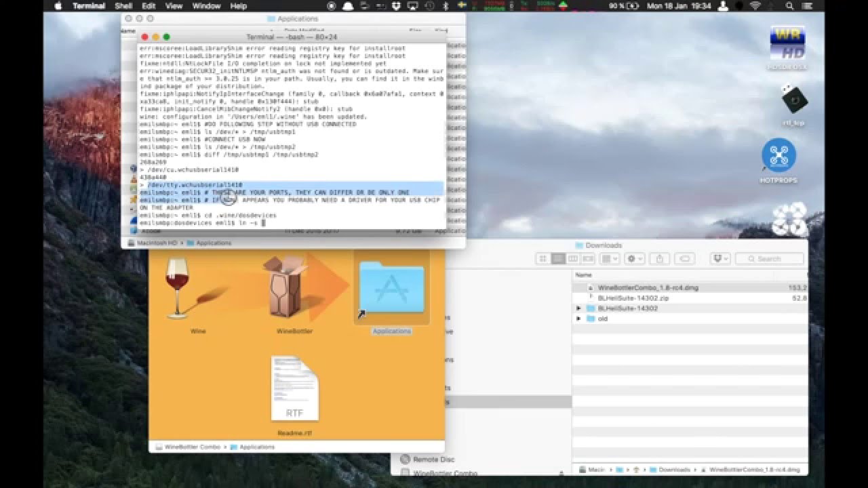Click Downloads in the Finder path bar
The width and height of the screenshot is (868, 488).
670,470
